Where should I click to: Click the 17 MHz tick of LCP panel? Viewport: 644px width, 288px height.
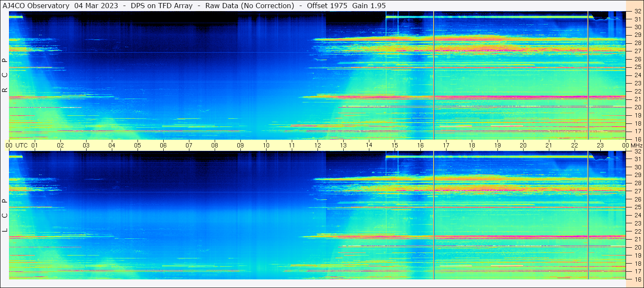[638, 271]
